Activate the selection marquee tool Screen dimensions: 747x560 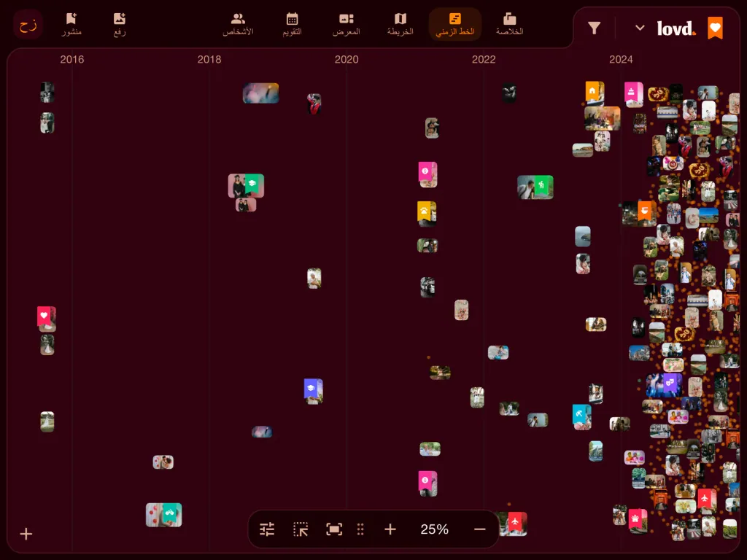click(x=301, y=529)
